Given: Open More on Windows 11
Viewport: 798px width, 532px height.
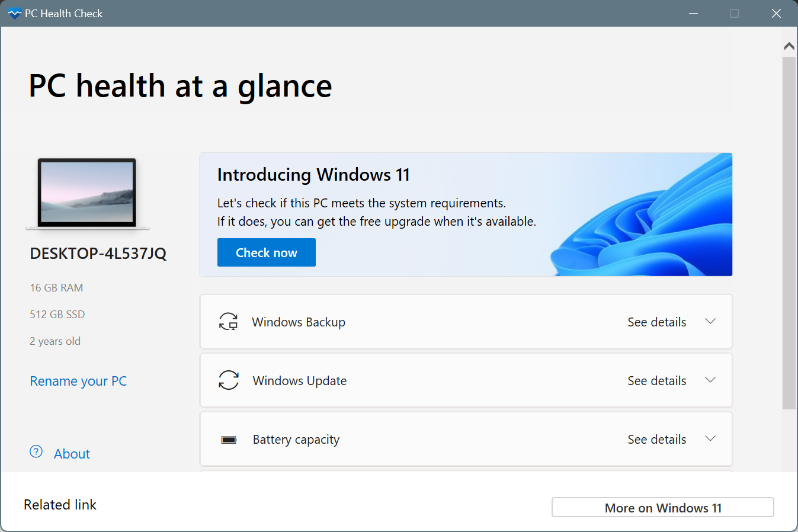Looking at the screenshot, I should [662, 508].
